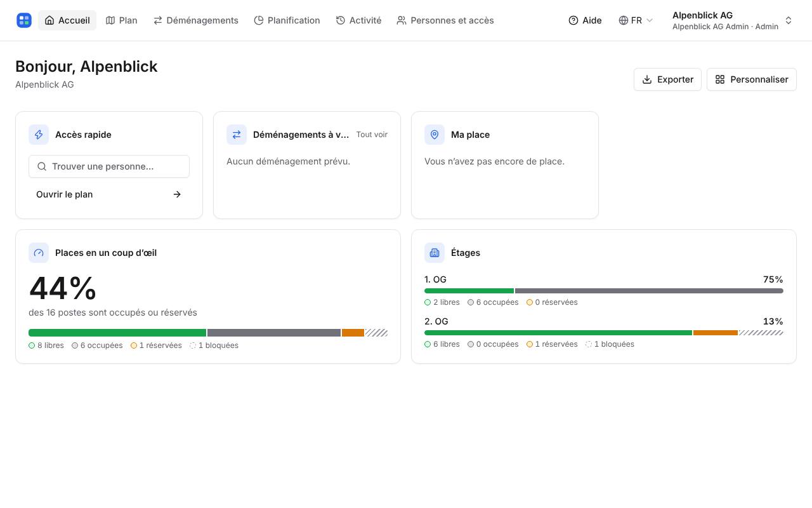Click the Tout voir link
Screen dimensions: 812x508
pyautogui.click(x=372, y=135)
